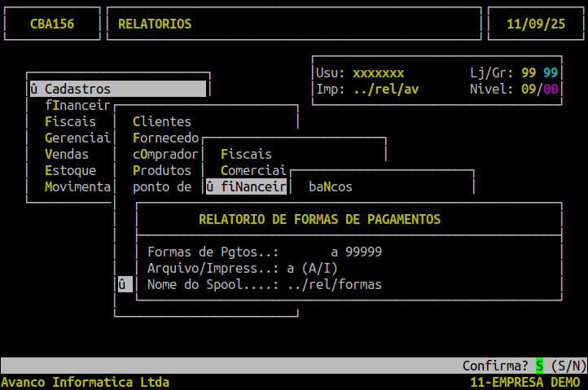Select Gerenciai in the main menu
This screenshot has height=390, width=588.
click(77, 138)
